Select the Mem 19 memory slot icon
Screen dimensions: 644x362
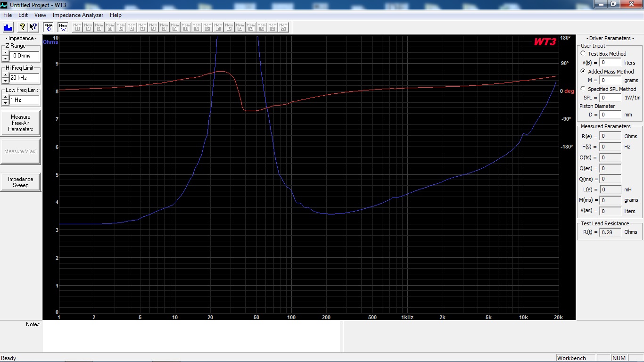click(x=272, y=27)
